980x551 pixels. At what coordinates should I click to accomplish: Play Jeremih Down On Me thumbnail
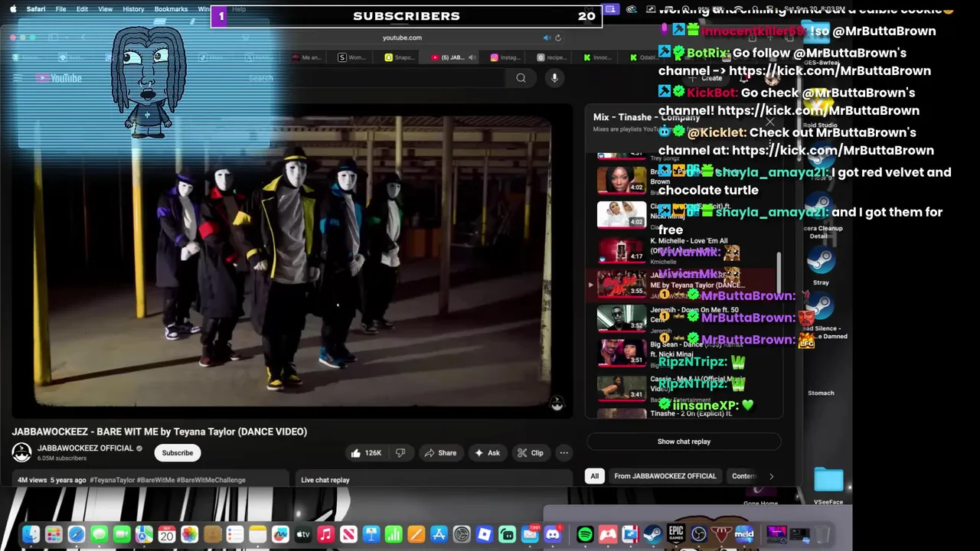622,318
